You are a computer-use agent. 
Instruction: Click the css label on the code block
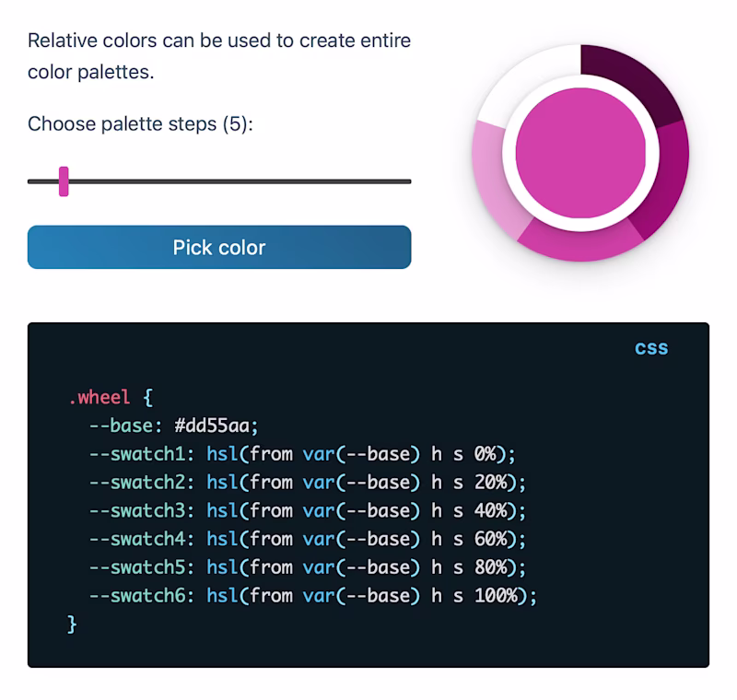[650, 347]
